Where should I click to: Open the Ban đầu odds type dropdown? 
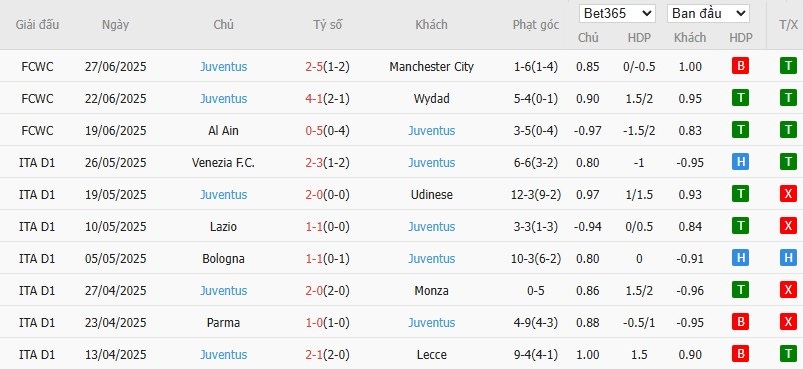coord(708,13)
